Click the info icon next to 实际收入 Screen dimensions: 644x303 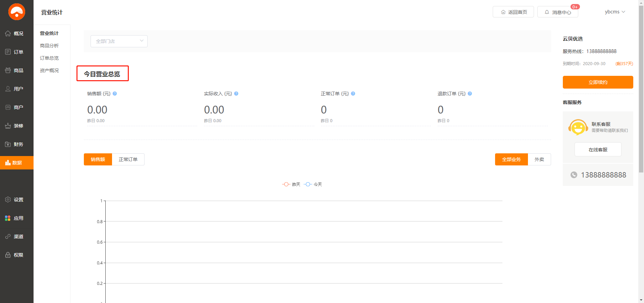coord(236,94)
